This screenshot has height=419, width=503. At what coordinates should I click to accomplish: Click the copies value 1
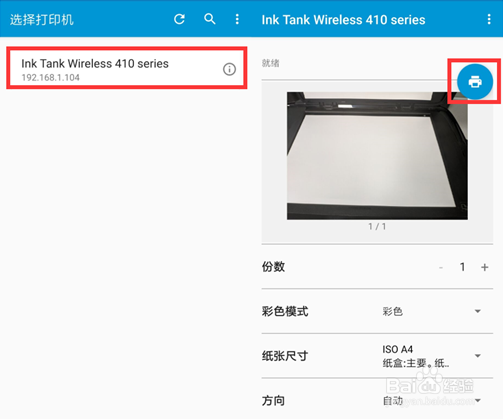pyautogui.click(x=462, y=267)
